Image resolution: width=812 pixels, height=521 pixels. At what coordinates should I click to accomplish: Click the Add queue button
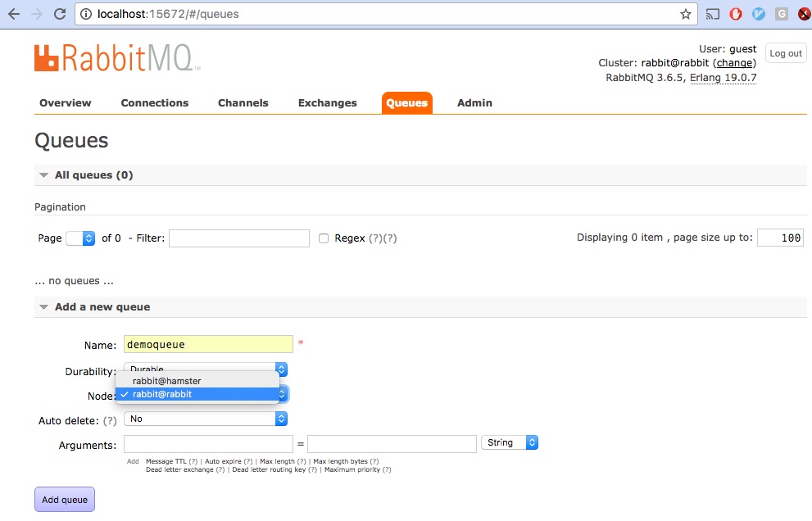click(65, 500)
